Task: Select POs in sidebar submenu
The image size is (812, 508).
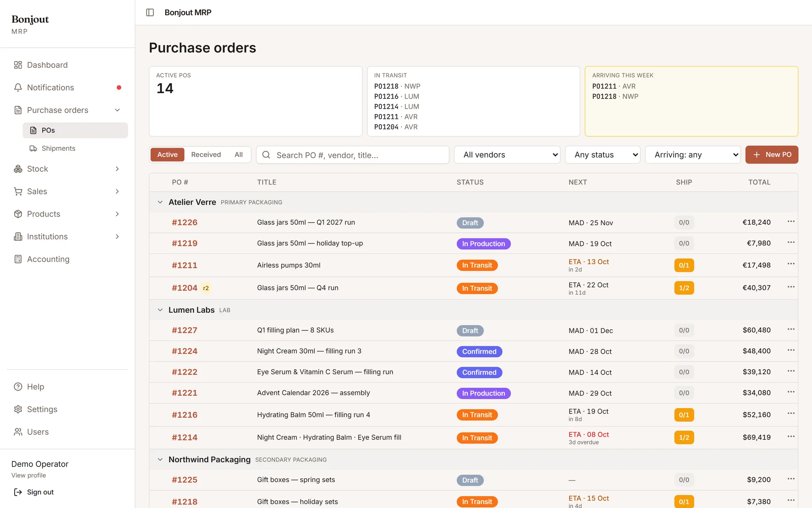Action: (x=75, y=130)
